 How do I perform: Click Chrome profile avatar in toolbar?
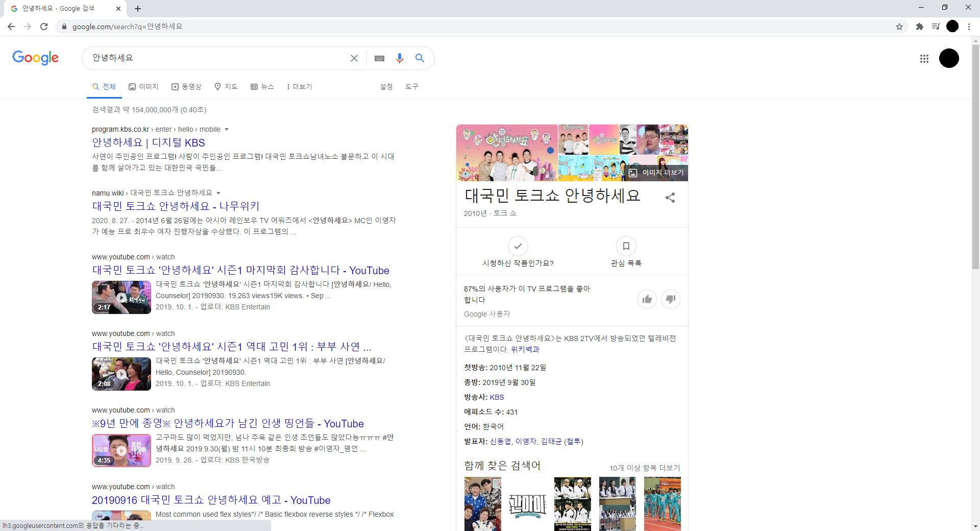(x=952, y=27)
